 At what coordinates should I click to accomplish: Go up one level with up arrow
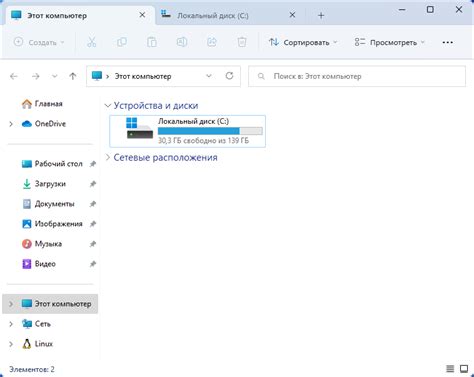tap(73, 76)
